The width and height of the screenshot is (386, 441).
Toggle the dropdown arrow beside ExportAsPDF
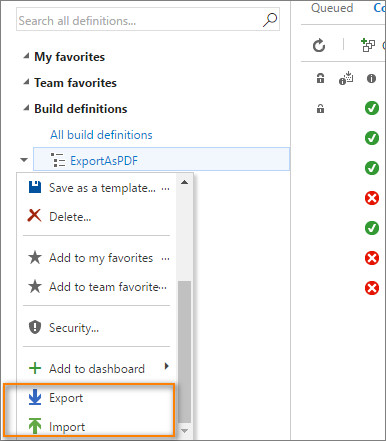[x=24, y=160]
